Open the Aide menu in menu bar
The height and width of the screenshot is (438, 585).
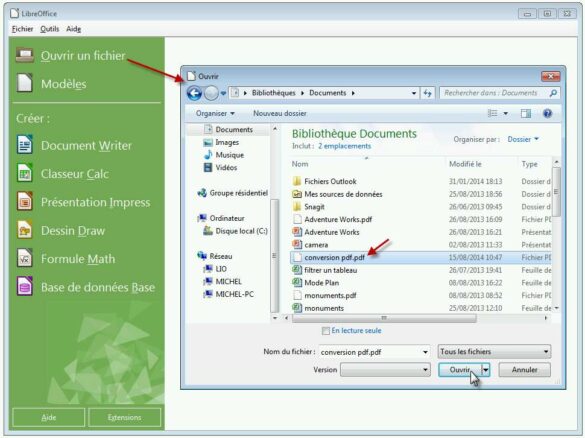[73, 29]
